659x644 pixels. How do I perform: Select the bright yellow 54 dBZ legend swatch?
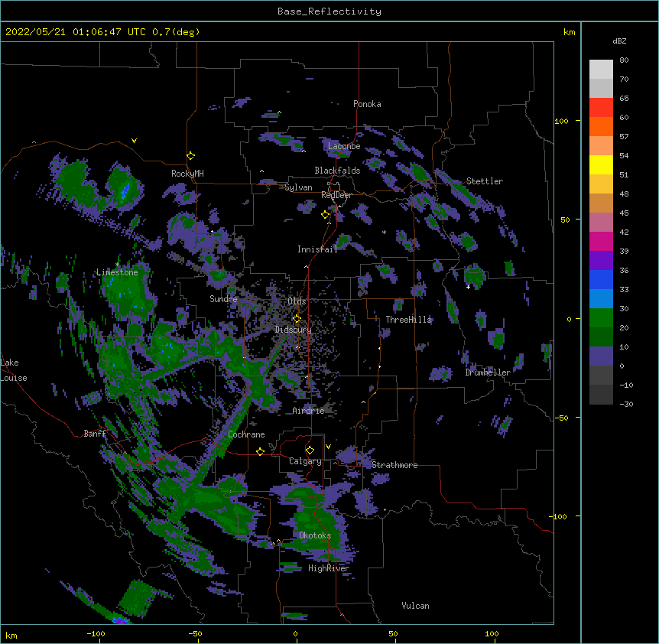pos(601,164)
